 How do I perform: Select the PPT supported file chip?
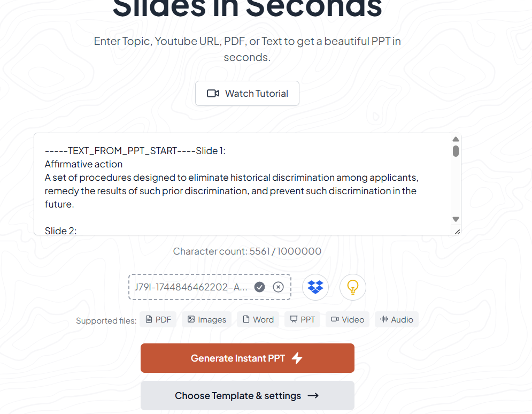303,319
